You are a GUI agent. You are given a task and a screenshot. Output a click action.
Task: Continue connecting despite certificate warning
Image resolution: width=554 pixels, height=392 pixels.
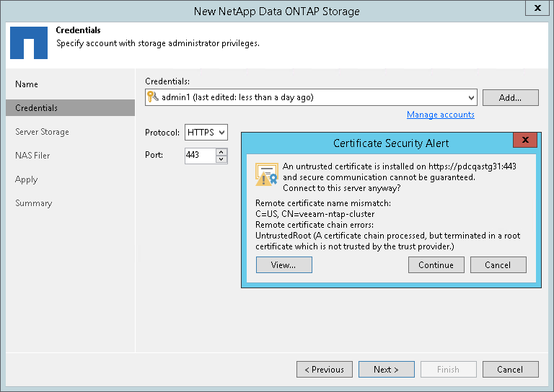436,264
